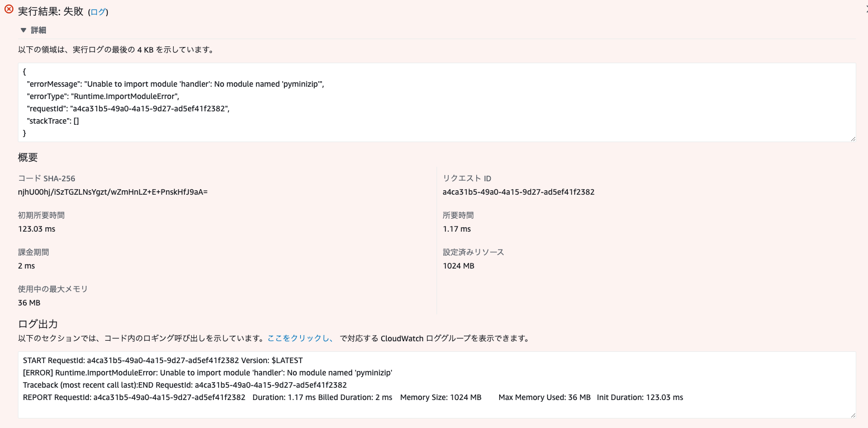Click the resize grip of the error details box

point(852,137)
